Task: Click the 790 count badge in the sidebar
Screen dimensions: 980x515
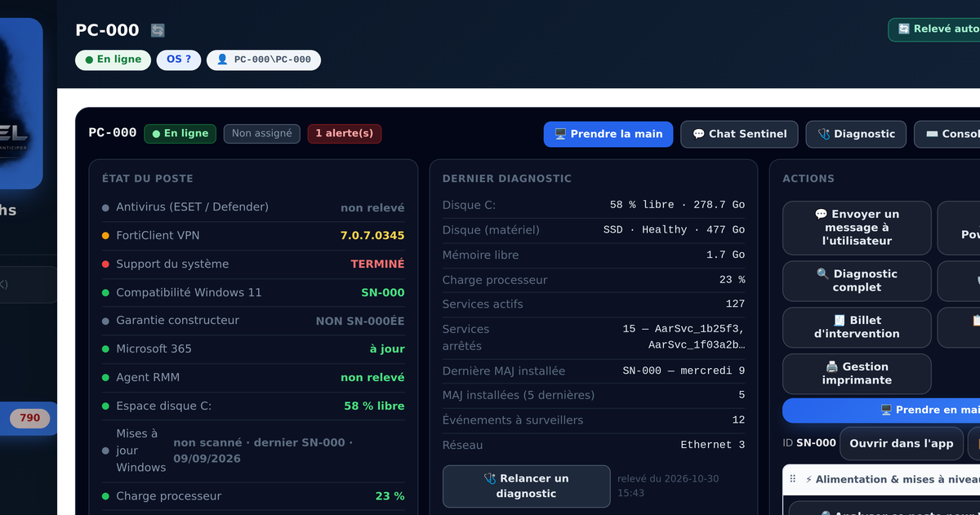Action: [30, 419]
